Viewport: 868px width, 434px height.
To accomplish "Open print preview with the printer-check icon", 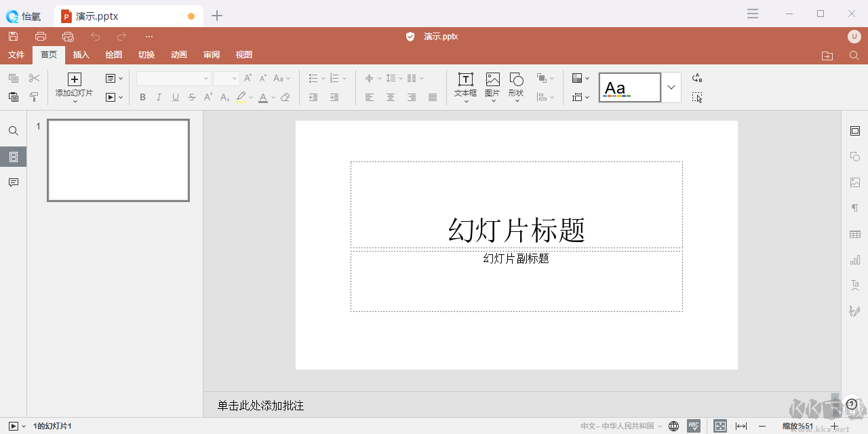I will [x=68, y=37].
